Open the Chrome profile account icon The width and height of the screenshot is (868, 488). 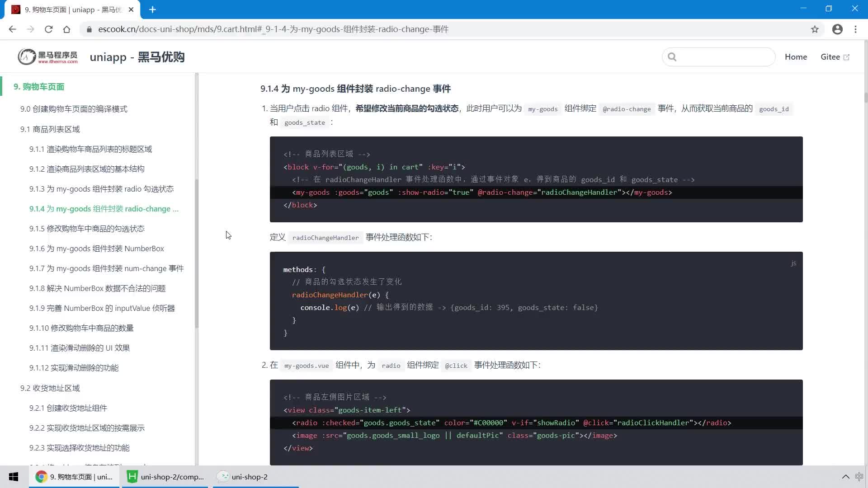[837, 29]
